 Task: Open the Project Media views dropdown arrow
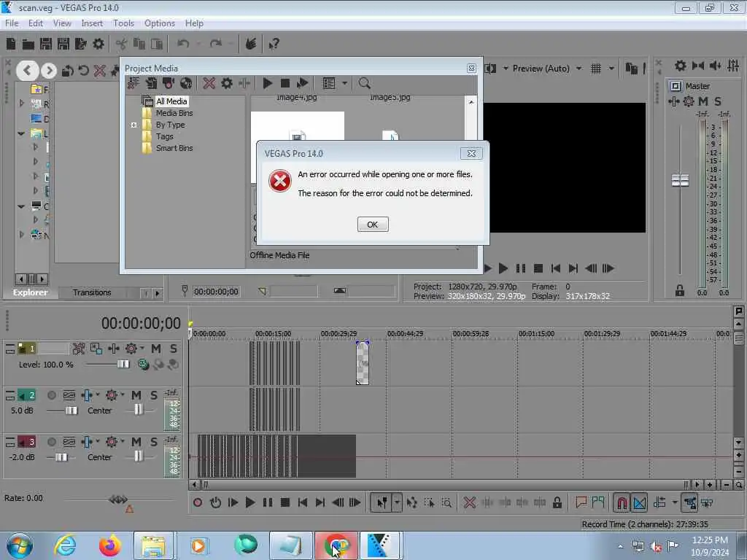pos(344,83)
